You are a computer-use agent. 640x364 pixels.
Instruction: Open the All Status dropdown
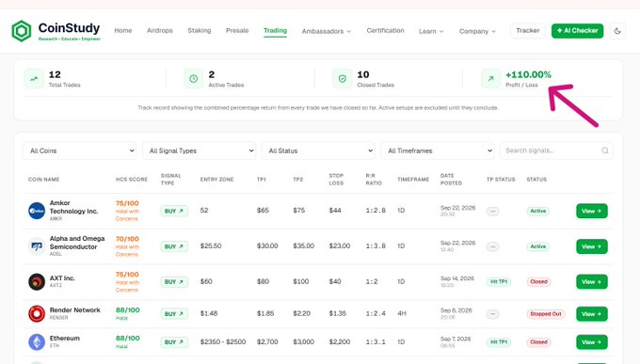tap(318, 150)
